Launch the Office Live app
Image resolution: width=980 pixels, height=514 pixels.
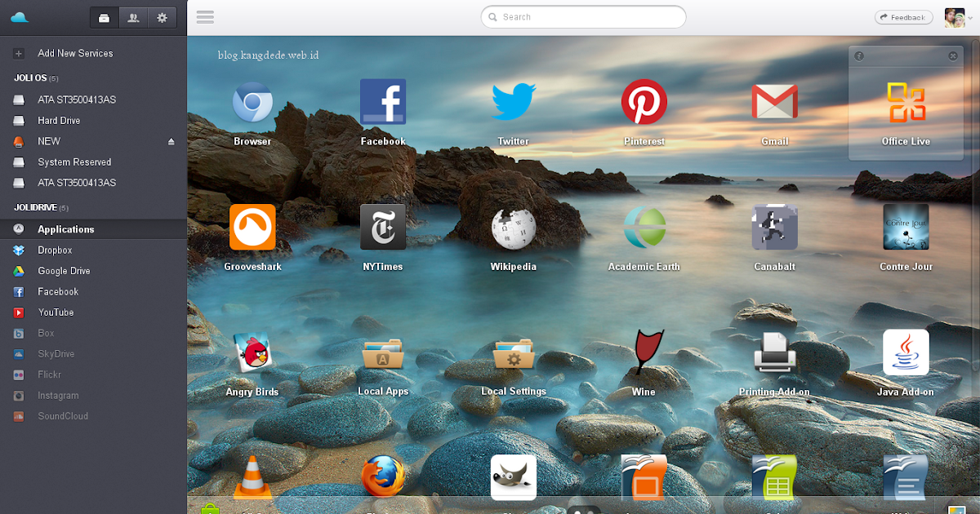(906, 103)
